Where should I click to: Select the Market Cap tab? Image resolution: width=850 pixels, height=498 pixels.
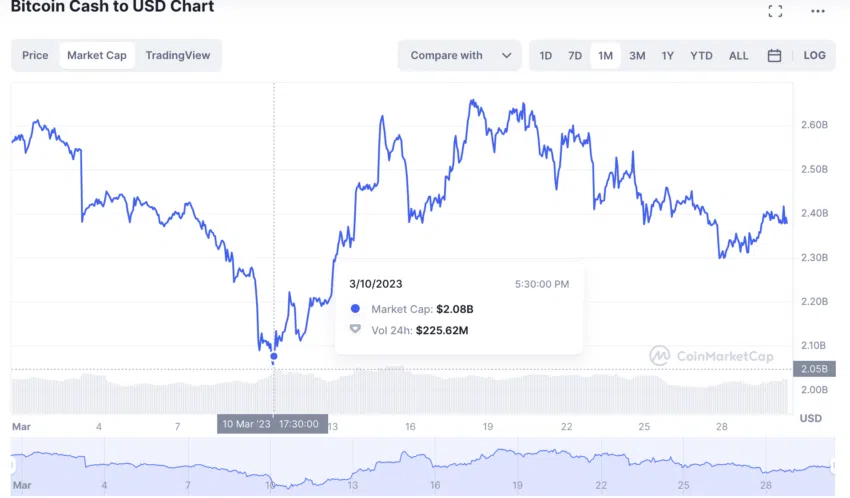97,56
